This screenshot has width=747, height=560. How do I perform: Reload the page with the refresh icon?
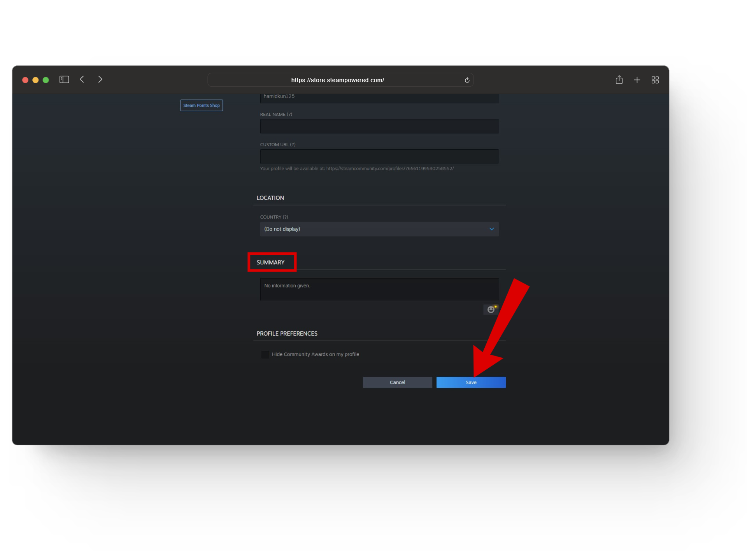[467, 80]
